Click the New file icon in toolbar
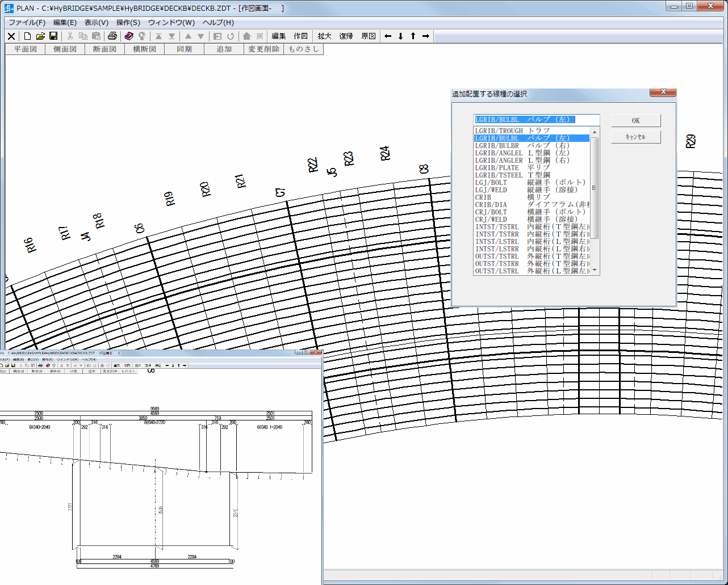The image size is (728, 585). [27, 36]
